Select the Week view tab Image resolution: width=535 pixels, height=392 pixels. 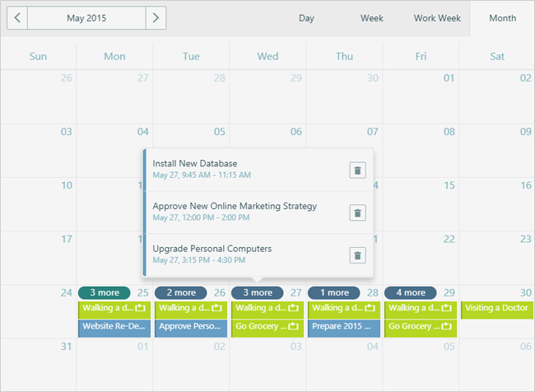tap(372, 18)
